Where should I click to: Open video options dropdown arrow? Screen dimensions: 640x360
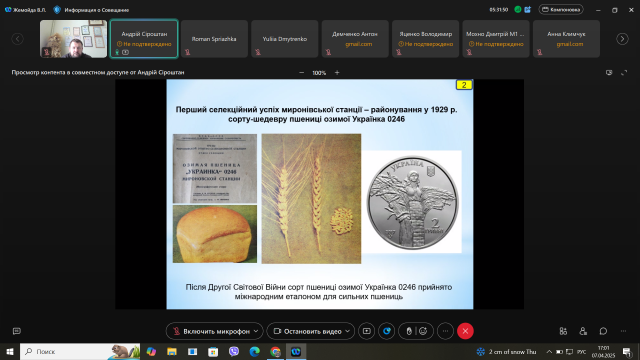(348, 331)
